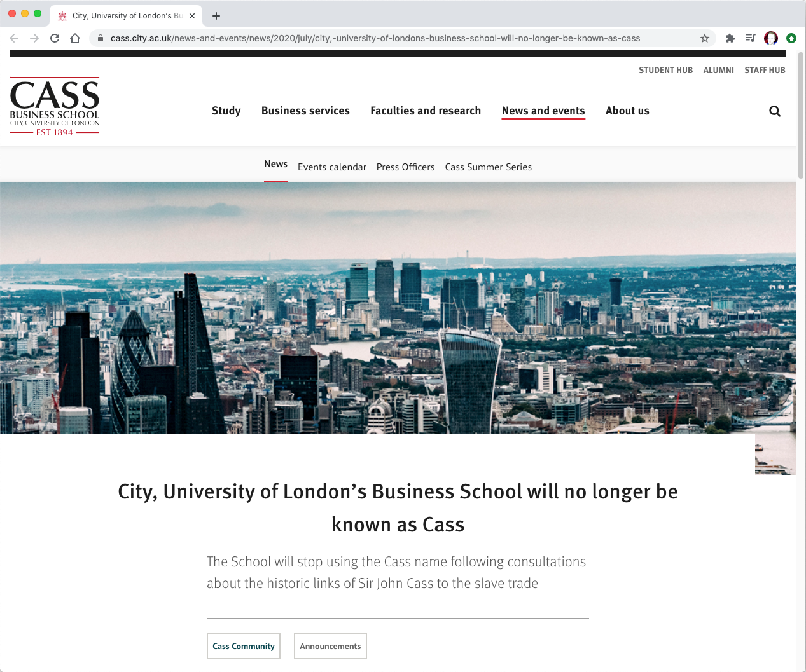Go to Events calendar

(x=332, y=167)
